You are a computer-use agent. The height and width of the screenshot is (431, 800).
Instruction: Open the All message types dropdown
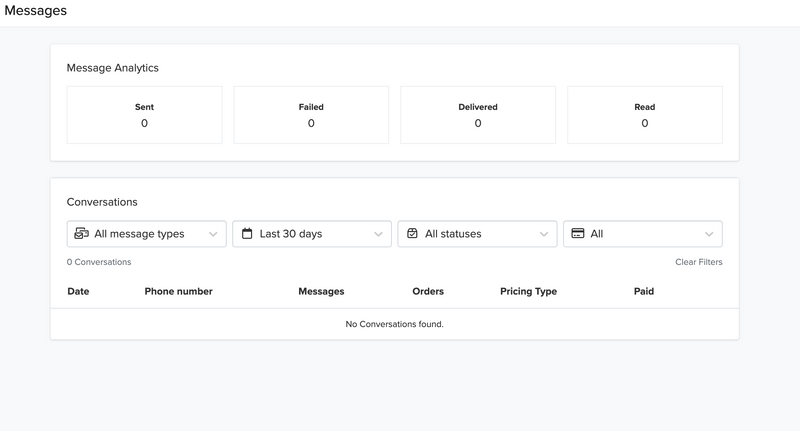point(146,234)
